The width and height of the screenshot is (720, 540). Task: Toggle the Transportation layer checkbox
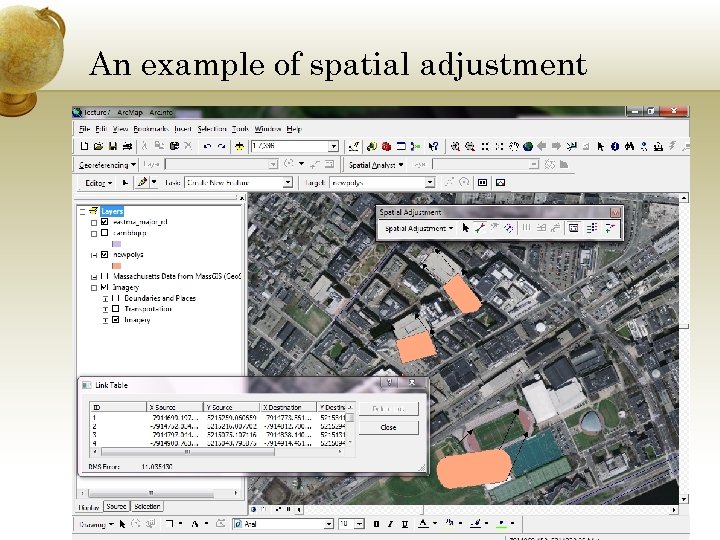point(116,309)
